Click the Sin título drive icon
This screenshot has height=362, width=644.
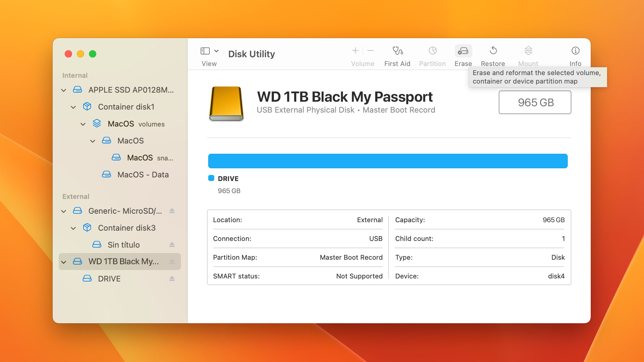click(97, 245)
